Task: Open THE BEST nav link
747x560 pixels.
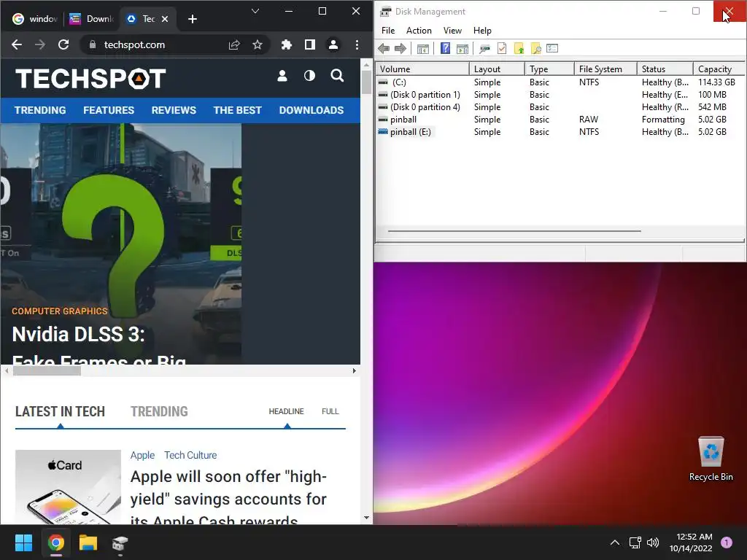Action: pyautogui.click(x=237, y=110)
